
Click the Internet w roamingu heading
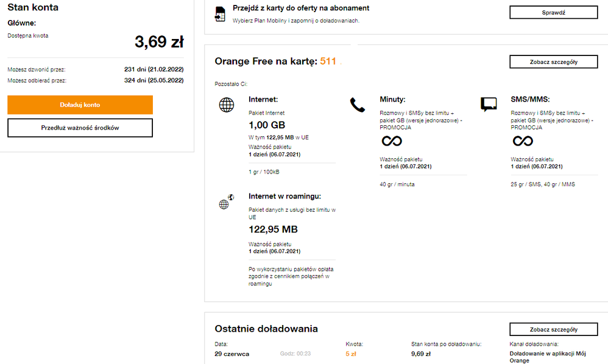point(285,197)
